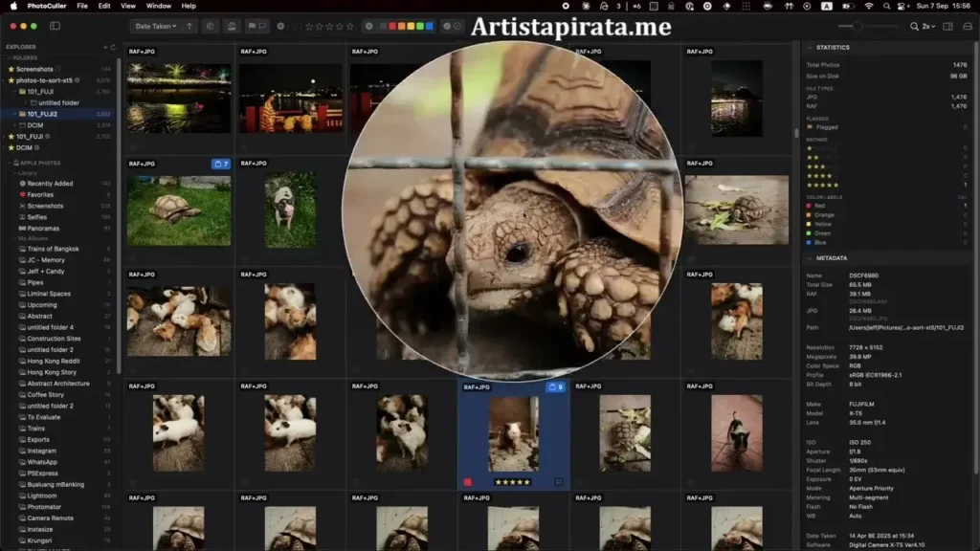This screenshot has height=551, width=980.
Task: Toggle the left sidebar panel icon
Action: coord(55,26)
